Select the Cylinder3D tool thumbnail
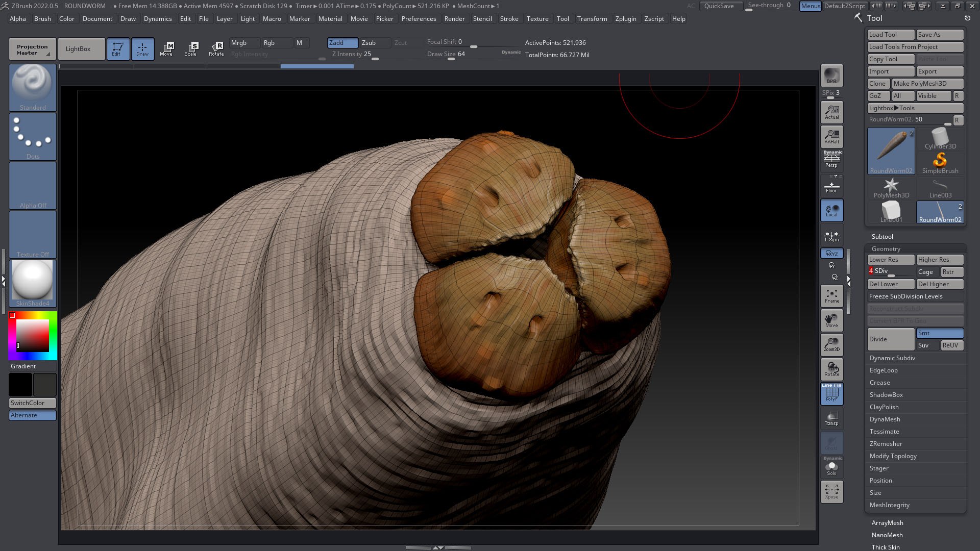The image size is (980, 551). tap(940, 139)
